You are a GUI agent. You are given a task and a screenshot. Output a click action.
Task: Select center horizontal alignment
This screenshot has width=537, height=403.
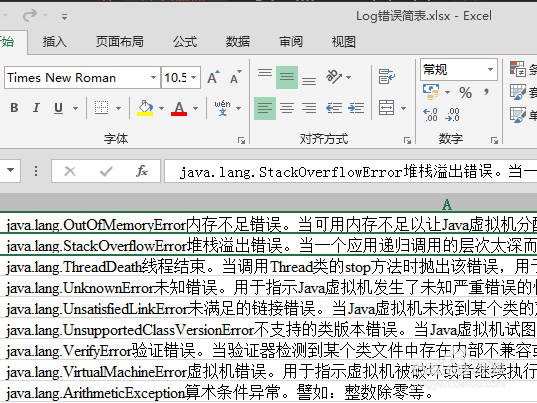point(287,108)
